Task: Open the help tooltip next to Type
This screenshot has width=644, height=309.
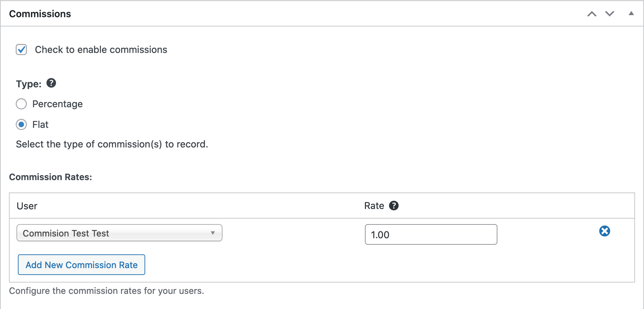Action: click(x=51, y=83)
